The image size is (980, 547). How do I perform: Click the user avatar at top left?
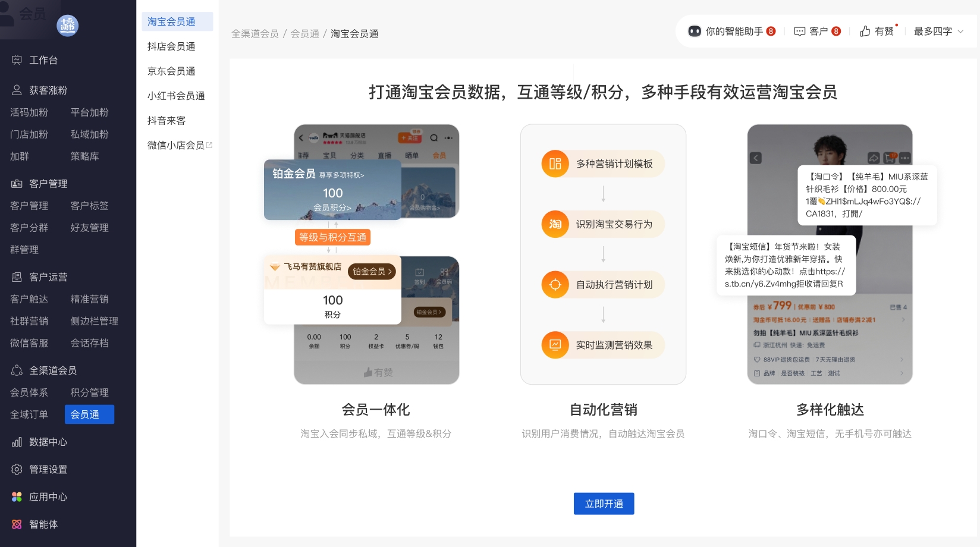(x=67, y=26)
